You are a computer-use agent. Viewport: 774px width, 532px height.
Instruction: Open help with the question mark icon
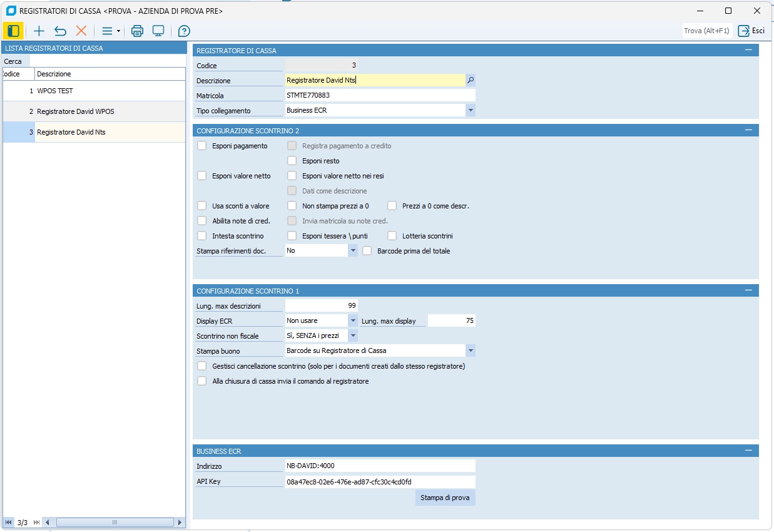pos(184,31)
